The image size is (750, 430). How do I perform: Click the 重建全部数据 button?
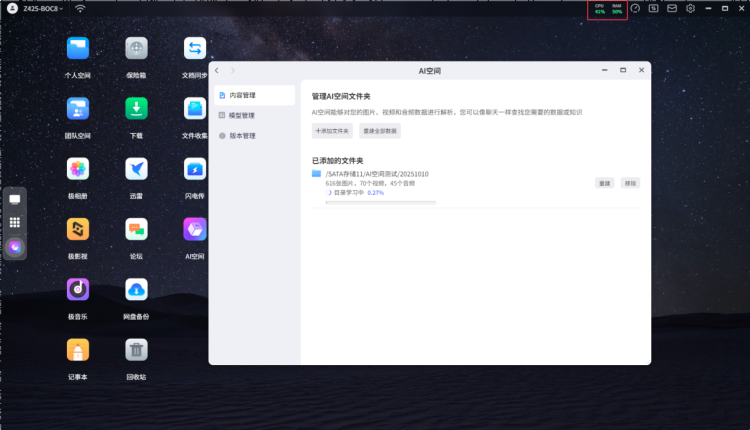point(380,131)
